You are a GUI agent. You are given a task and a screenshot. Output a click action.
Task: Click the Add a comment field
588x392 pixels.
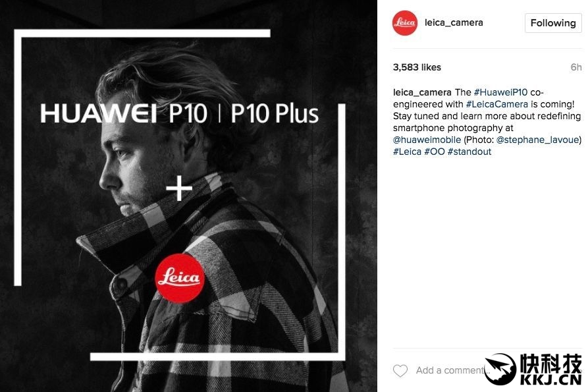tap(448, 371)
